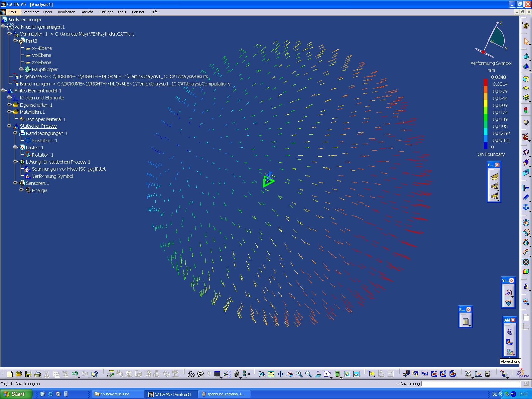Open the Fenster menu
Screen dimensions: 532x399
(x=138, y=12)
